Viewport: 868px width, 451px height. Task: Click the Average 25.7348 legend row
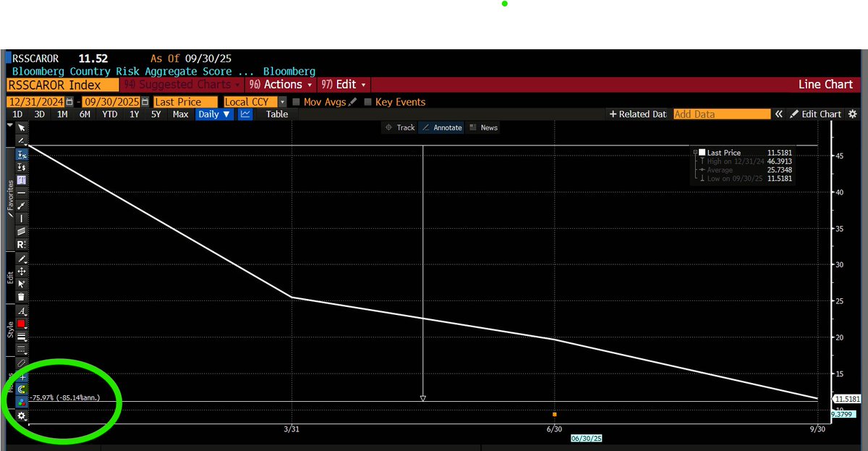pos(744,170)
